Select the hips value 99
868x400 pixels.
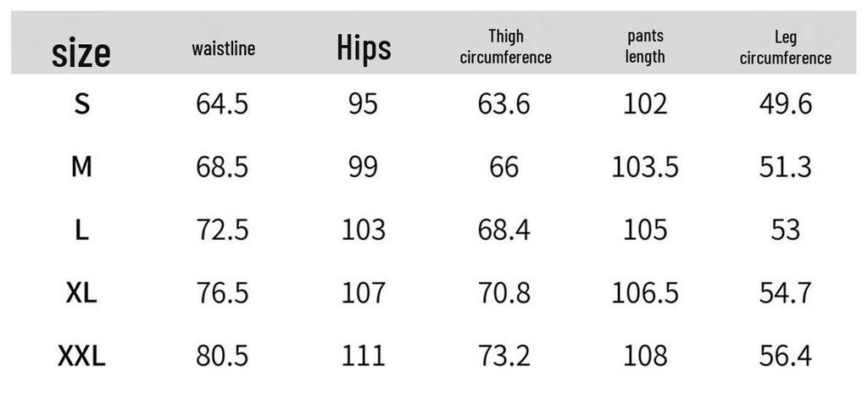[363, 167]
